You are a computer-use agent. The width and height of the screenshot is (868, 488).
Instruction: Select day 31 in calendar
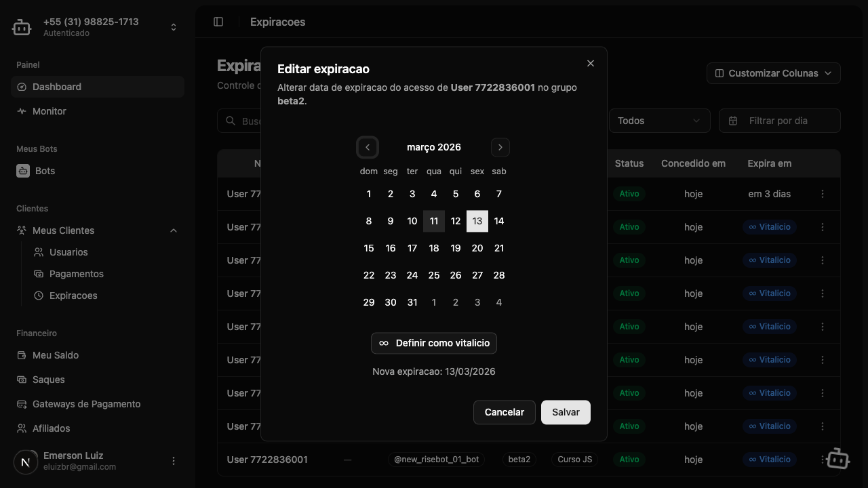pyautogui.click(x=412, y=302)
